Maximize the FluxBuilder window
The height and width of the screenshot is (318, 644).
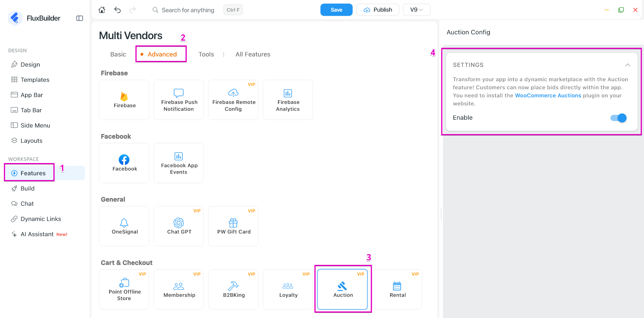621,10
